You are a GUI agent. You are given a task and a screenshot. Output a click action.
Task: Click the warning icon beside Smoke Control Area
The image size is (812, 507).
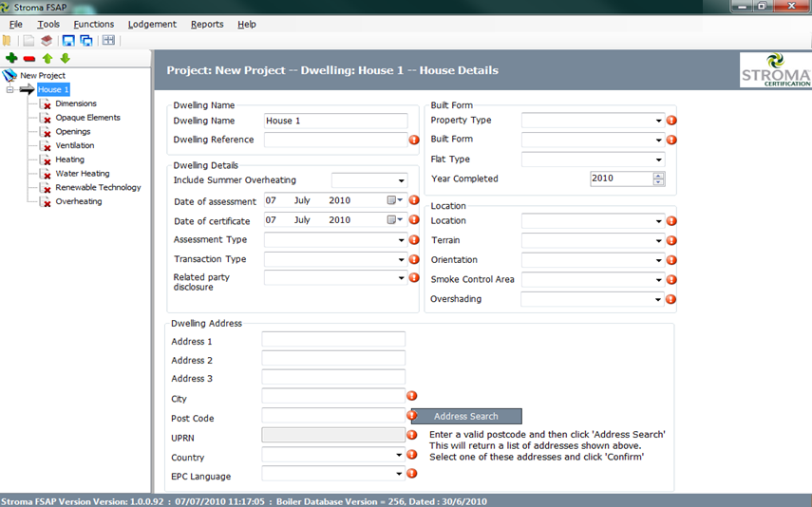click(671, 280)
